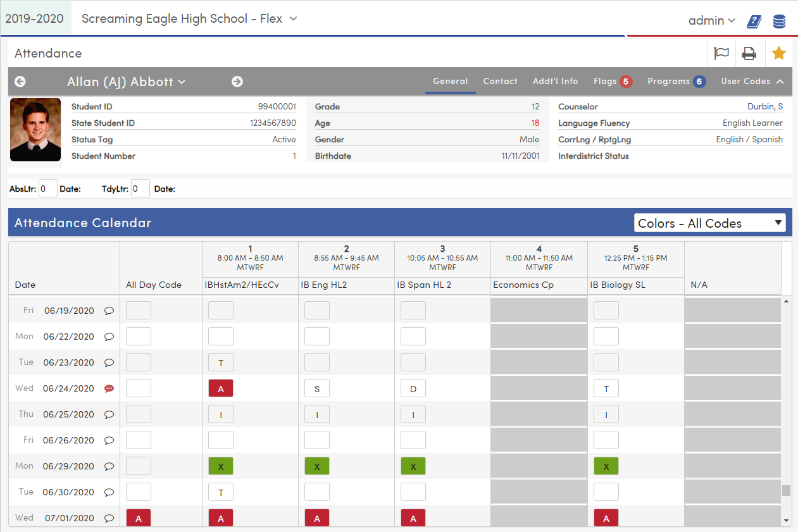Click the blue notepad icon near admin
Screen dimensions: 798x532
click(754, 21)
